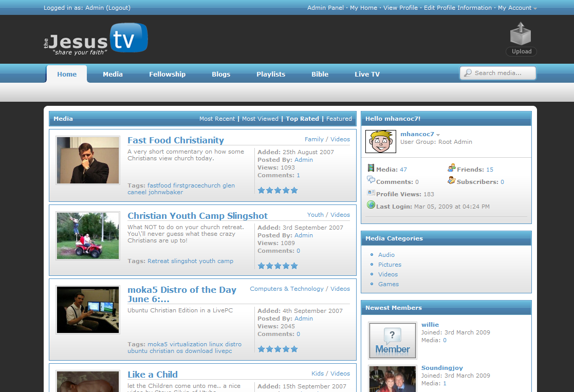Click Fast Food Christianity thumbnail
This screenshot has height=392, width=574.
(x=88, y=160)
